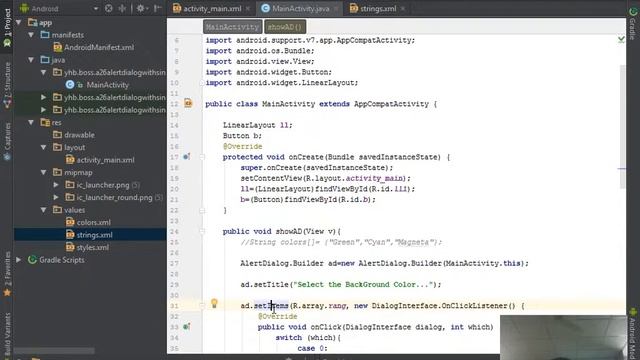Click the override gutter icon on line 17
Image resolution: width=640 pixels, height=360 pixels.
[x=186, y=157]
